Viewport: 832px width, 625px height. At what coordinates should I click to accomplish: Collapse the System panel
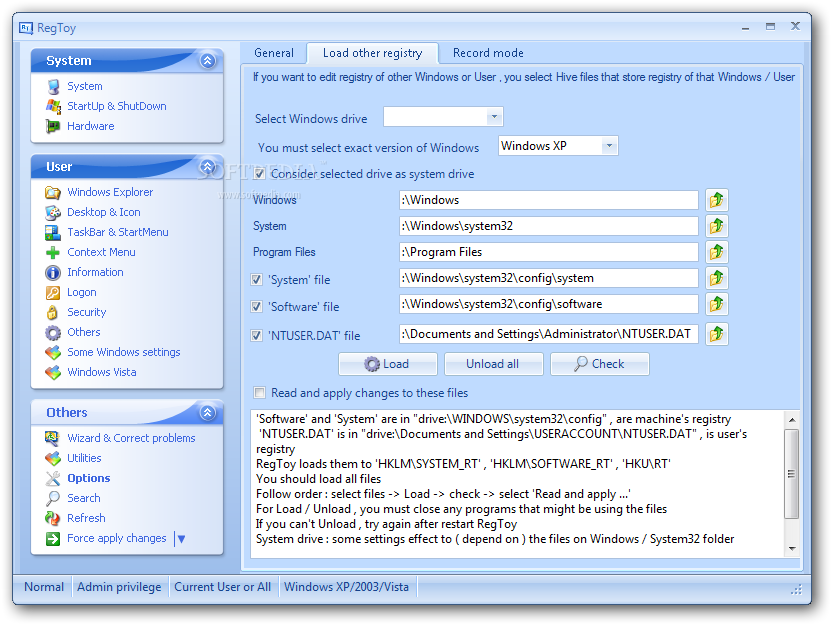tap(207, 60)
